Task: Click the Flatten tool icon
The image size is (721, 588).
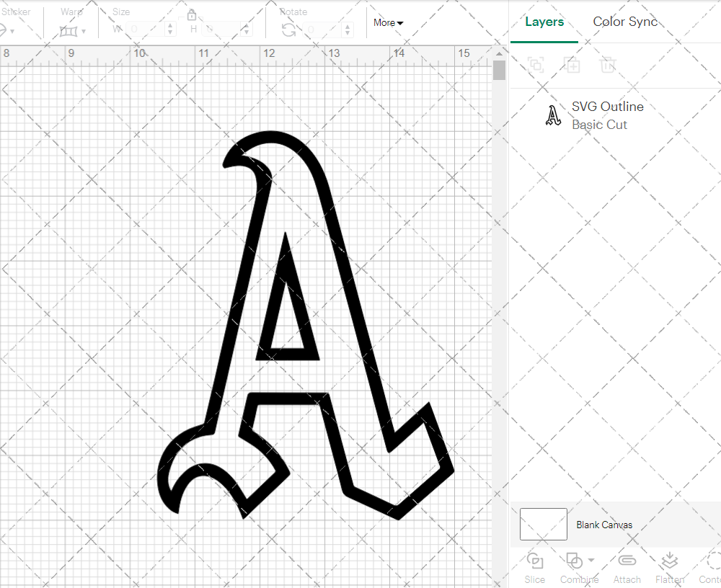Action: (x=670, y=561)
